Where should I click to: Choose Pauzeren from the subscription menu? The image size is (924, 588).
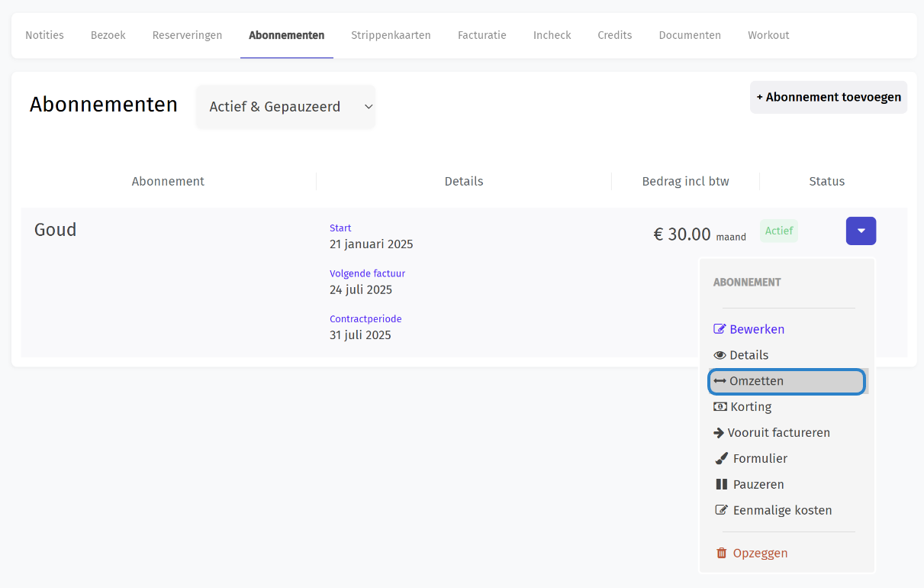point(758,485)
